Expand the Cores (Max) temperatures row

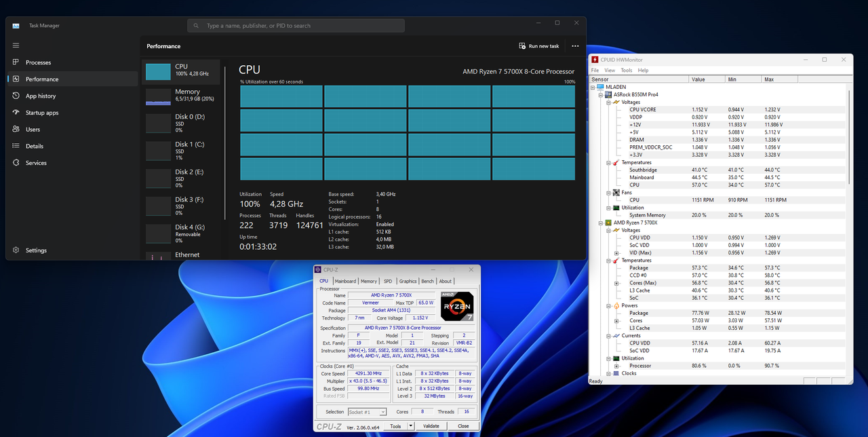[616, 283]
